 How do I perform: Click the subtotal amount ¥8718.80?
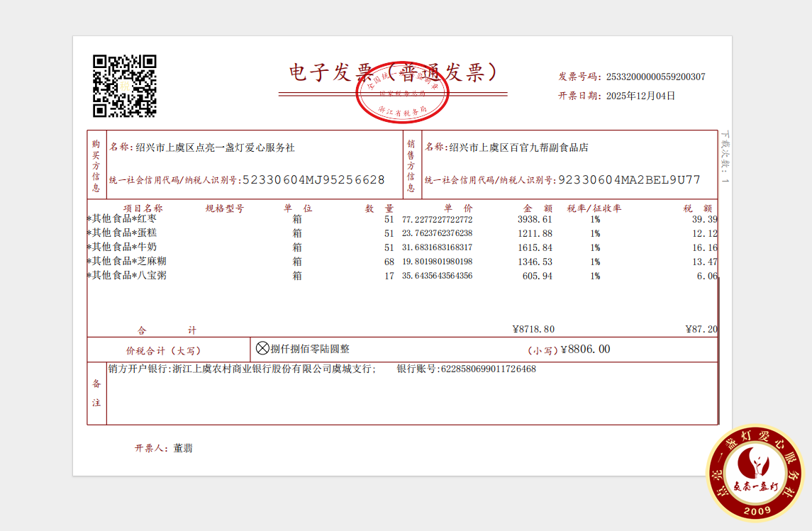[533, 329]
